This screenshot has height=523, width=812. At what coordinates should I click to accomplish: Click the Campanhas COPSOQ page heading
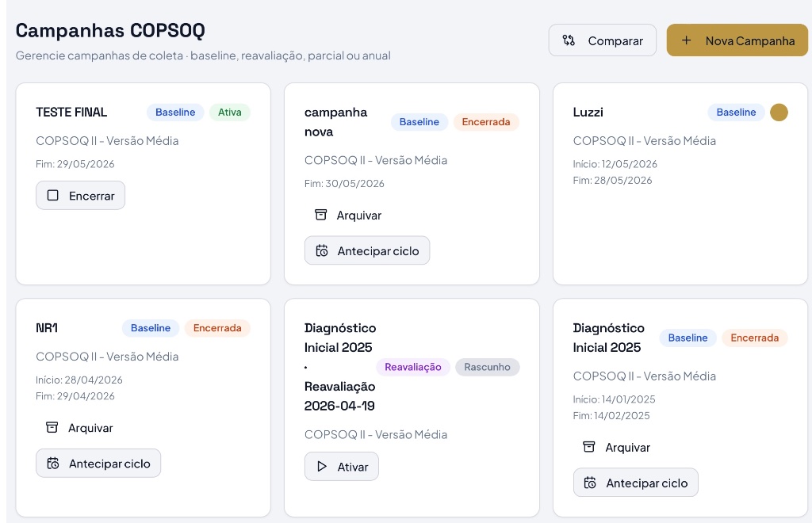click(110, 31)
